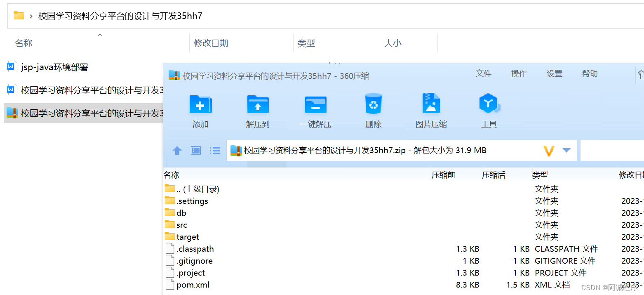The height and width of the screenshot is (295, 644).
Task: Click the 一键解压 quick extract icon
Action: (316, 111)
